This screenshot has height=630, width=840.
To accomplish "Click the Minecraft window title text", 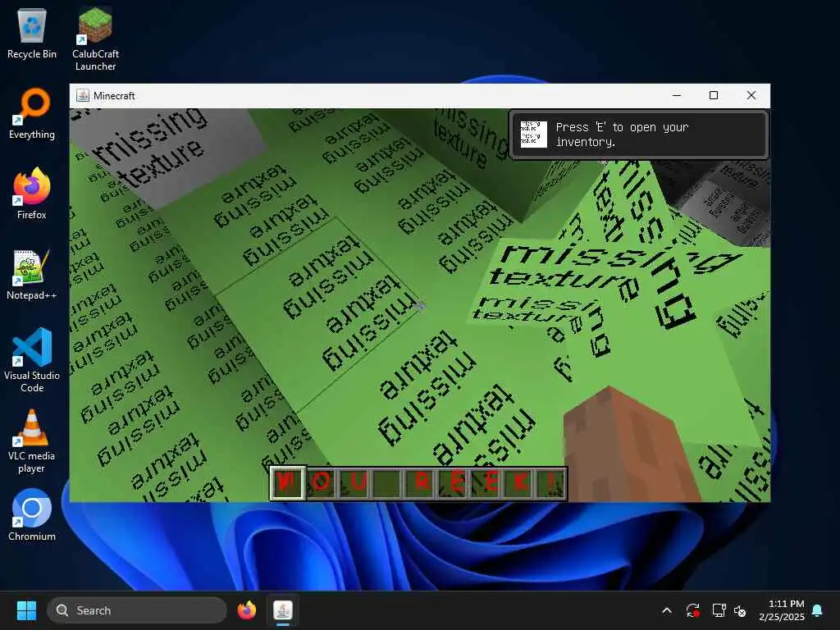I will tap(114, 95).
